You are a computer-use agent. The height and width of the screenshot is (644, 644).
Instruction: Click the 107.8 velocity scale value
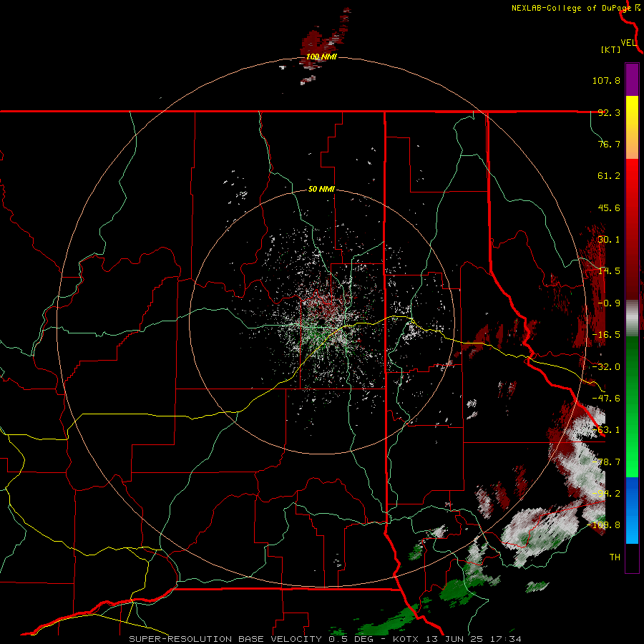[606, 80]
